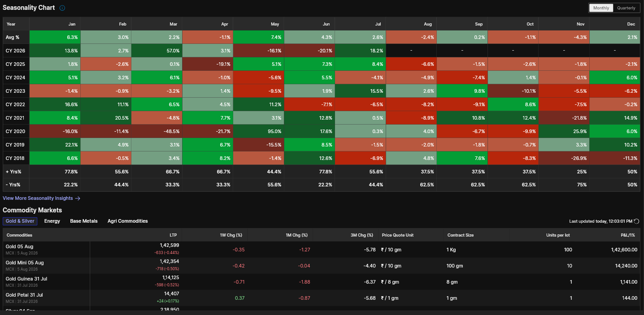Switch to Base Metals tab
Image resolution: width=644 pixels, height=315 pixels.
[x=84, y=221]
